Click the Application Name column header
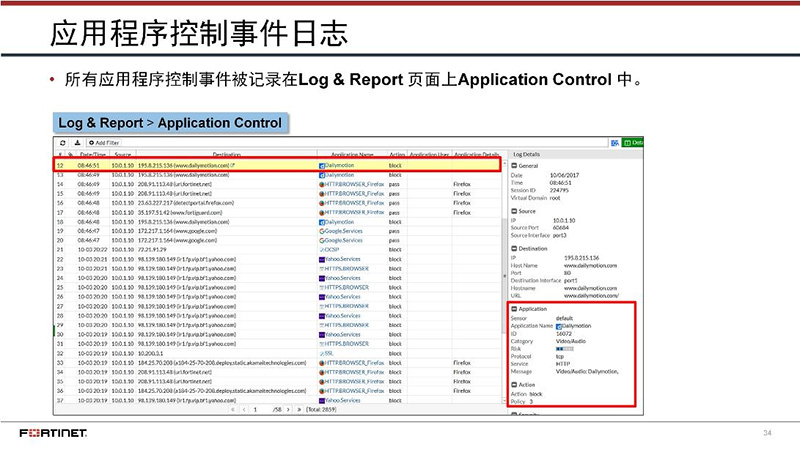800x450 pixels. (352, 155)
